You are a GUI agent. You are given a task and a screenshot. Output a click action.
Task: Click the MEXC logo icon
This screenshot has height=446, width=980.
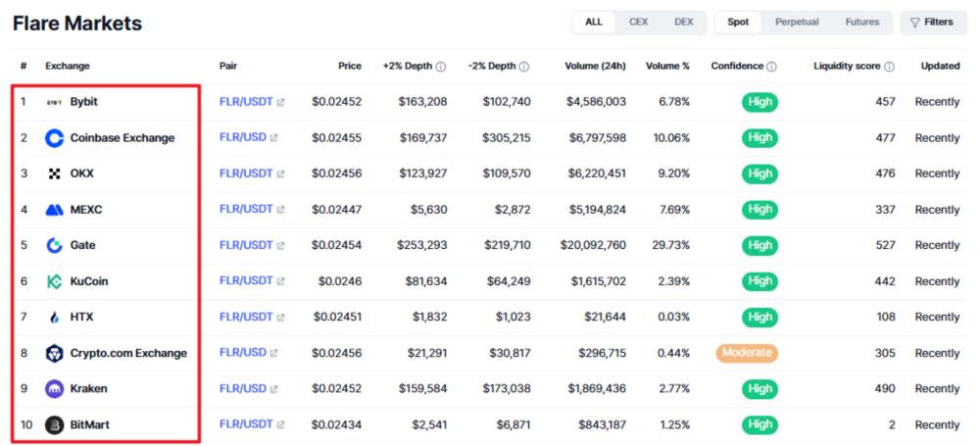54,210
